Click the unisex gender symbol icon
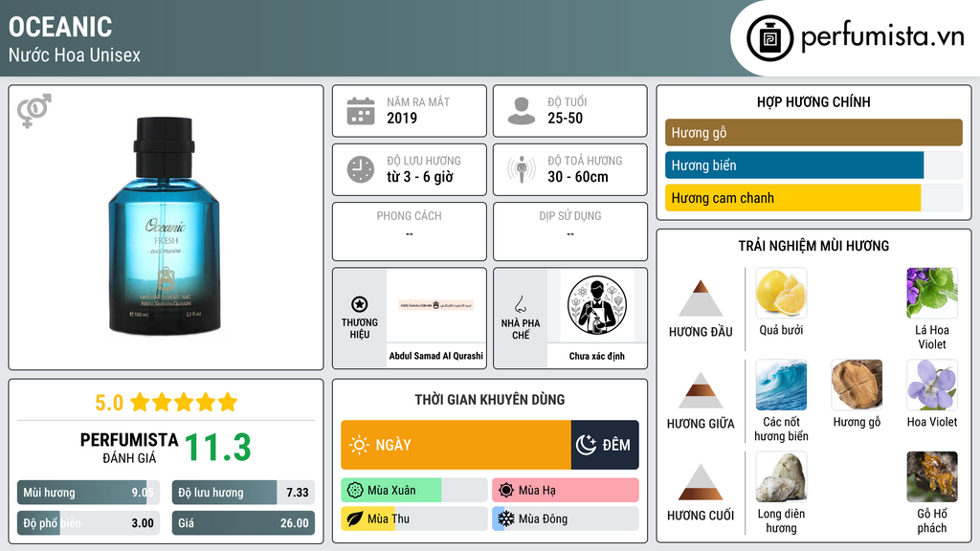 (x=34, y=111)
